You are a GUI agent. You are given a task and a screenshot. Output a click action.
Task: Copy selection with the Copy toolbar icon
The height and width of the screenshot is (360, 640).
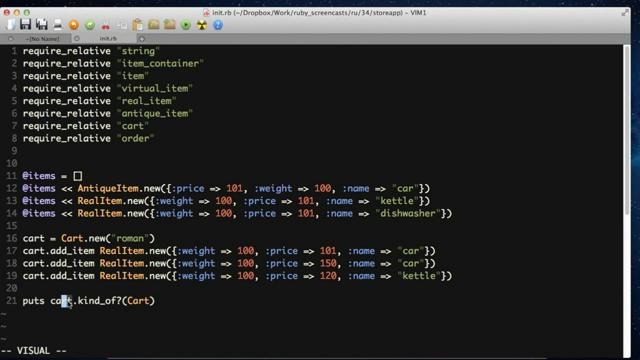(122, 25)
